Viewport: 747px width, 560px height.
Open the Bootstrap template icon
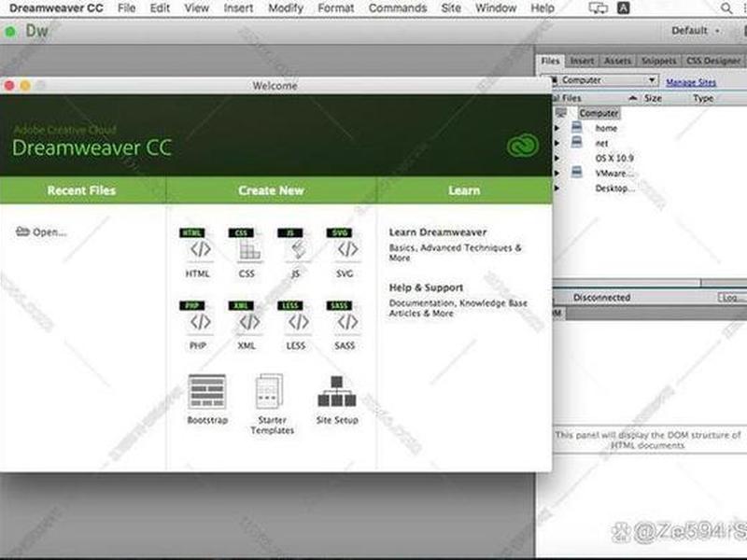(207, 391)
